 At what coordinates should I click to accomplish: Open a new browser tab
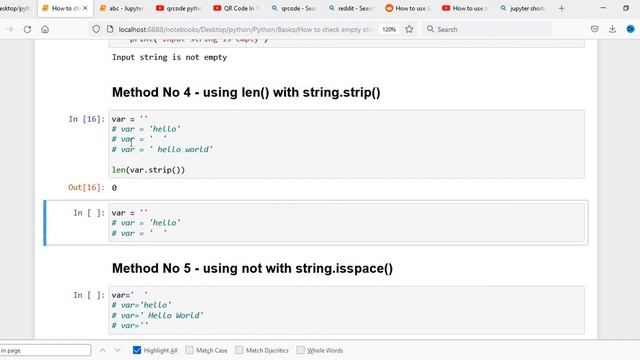coord(562,8)
